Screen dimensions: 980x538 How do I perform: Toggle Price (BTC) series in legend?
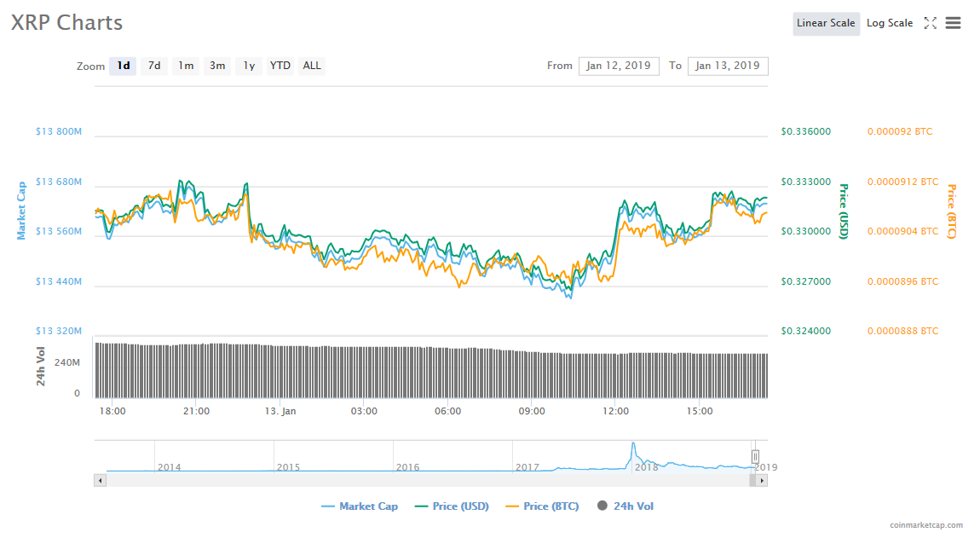543,506
